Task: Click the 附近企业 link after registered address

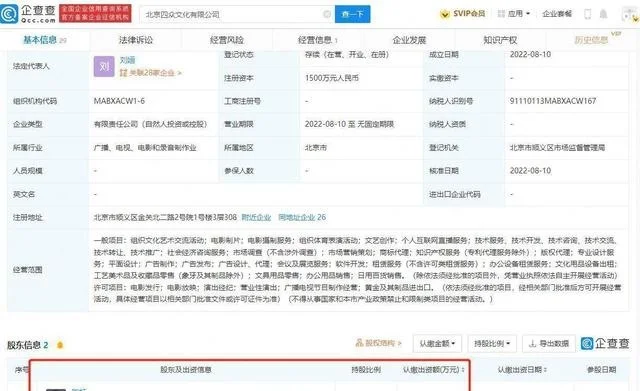Action: (x=256, y=217)
